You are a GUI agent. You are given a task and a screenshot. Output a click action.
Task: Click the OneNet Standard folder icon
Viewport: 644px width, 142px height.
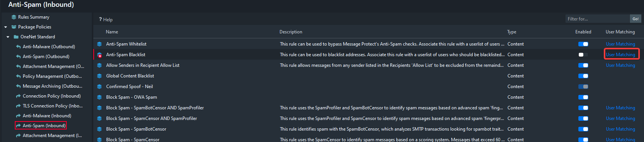tap(16, 37)
